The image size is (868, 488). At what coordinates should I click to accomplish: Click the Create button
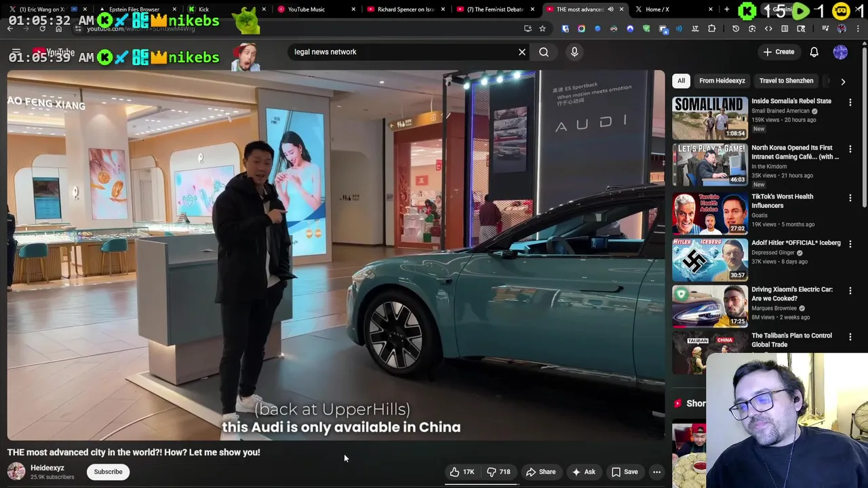pos(778,52)
